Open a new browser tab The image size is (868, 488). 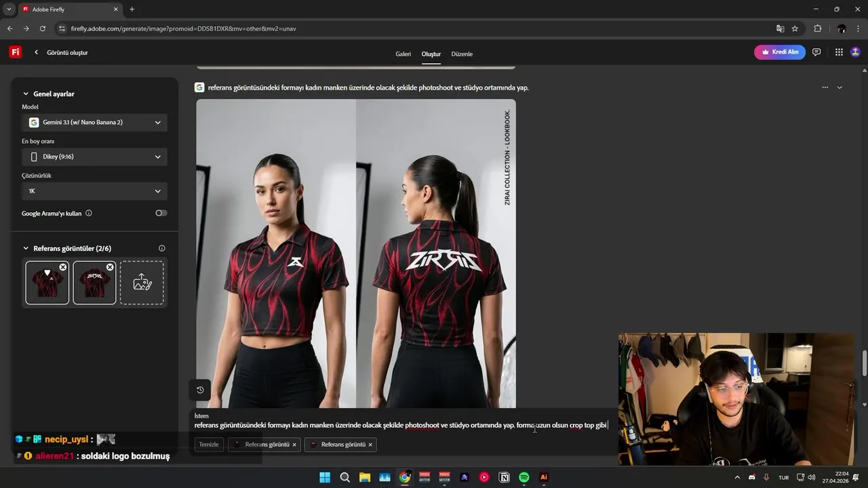point(132,9)
